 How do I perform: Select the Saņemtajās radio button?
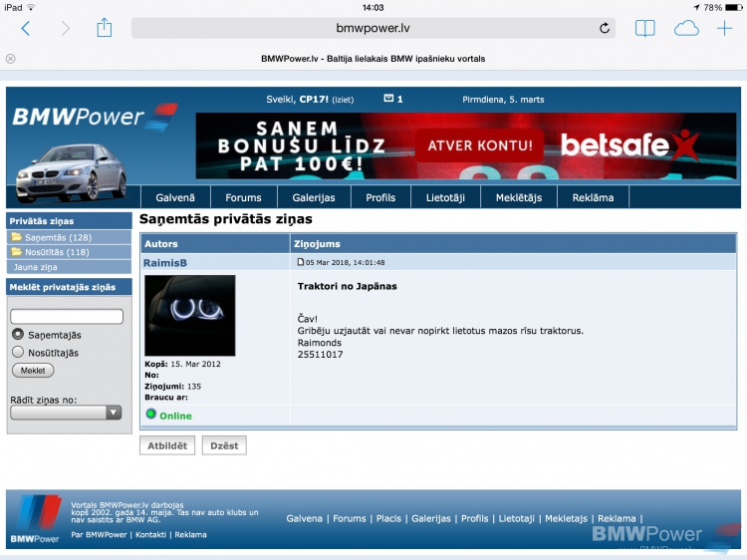pyautogui.click(x=18, y=334)
